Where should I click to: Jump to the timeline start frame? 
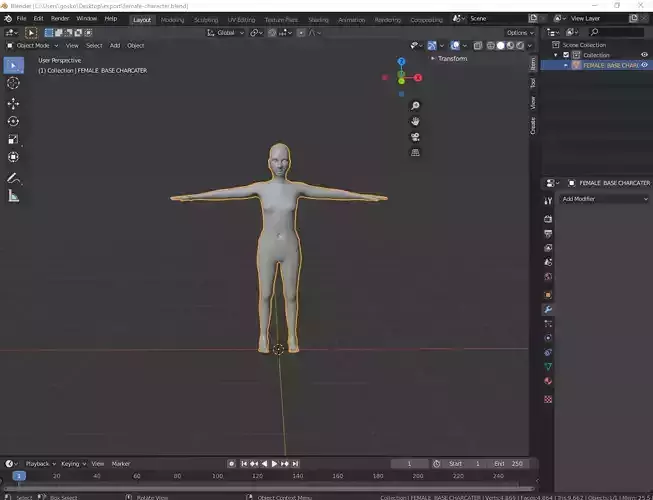tap(244, 464)
